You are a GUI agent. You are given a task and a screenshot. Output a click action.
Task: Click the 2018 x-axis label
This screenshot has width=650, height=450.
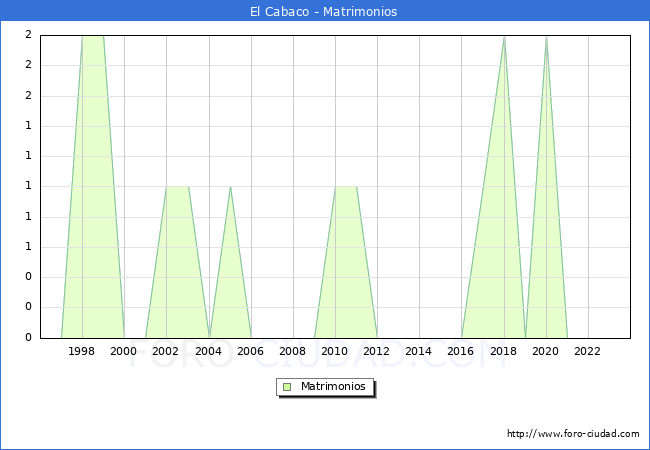click(x=503, y=351)
